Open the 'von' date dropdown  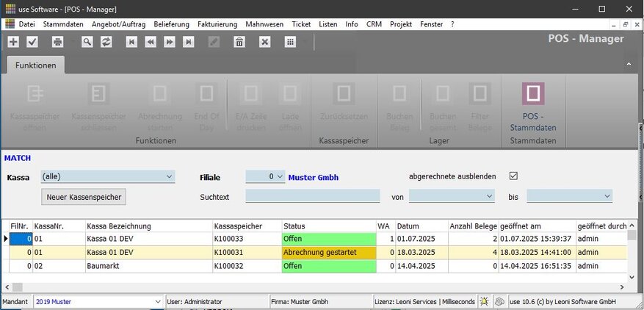point(452,196)
